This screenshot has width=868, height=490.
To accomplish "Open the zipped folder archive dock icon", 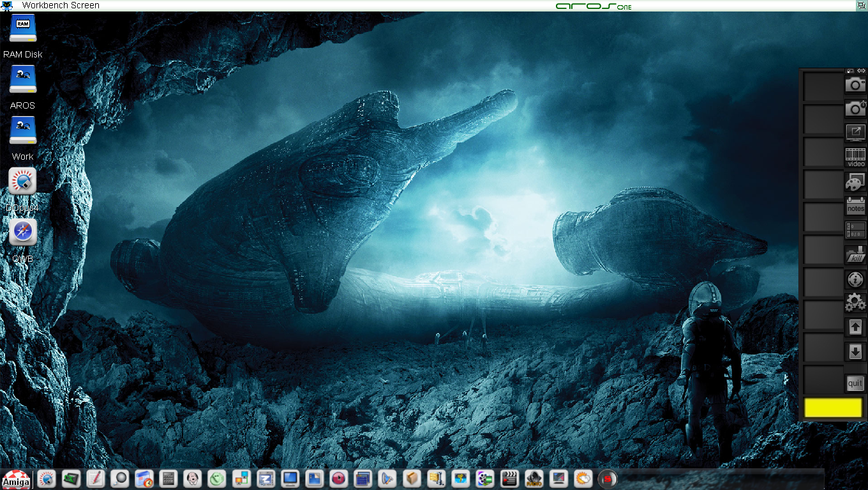I will (x=436, y=479).
